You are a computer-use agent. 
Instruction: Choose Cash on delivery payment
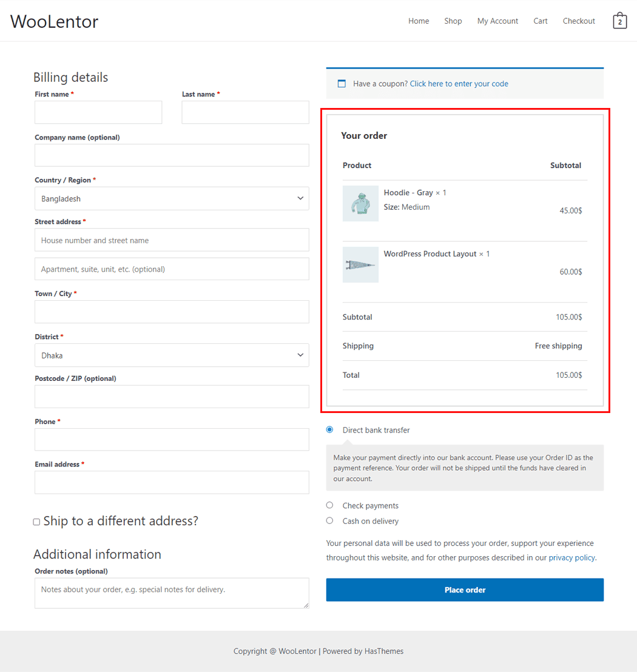(x=329, y=520)
